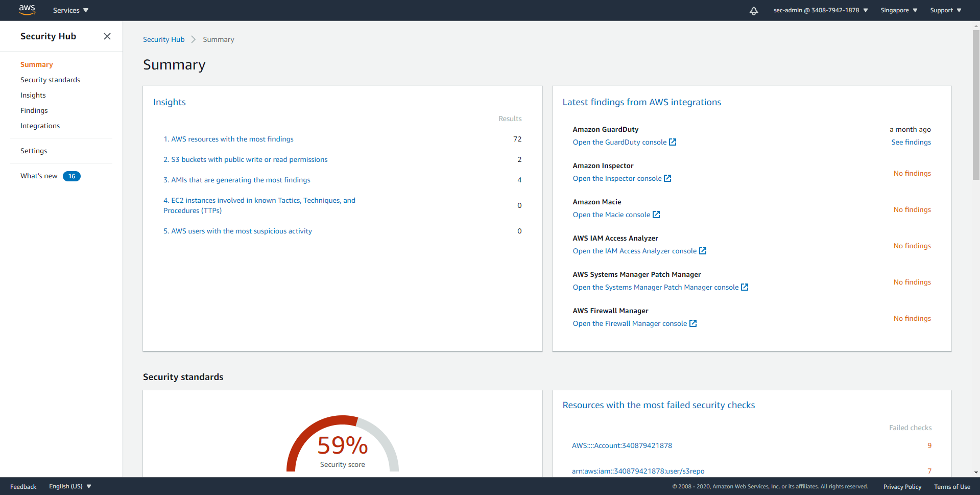The height and width of the screenshot is (495, 980).
Task: Click Resources with most failed security checks heading
Action: (x=659, y=405)
